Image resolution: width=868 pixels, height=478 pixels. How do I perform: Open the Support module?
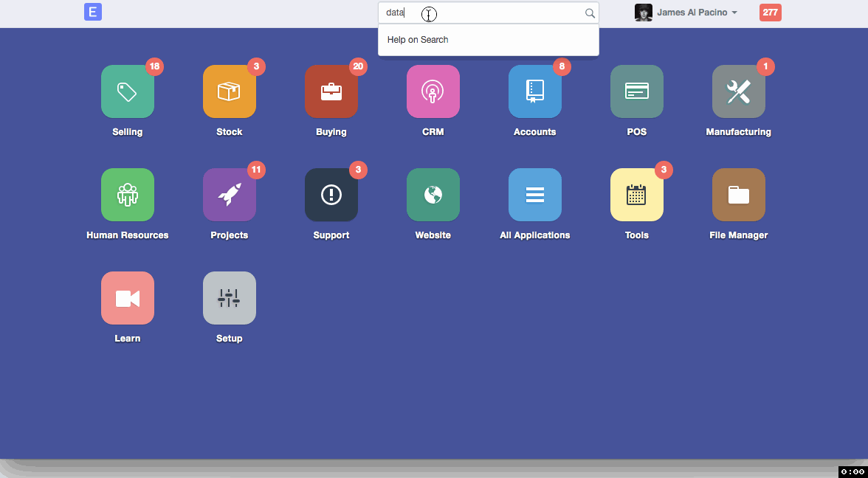pyautogui.click(x=331, y=195)
